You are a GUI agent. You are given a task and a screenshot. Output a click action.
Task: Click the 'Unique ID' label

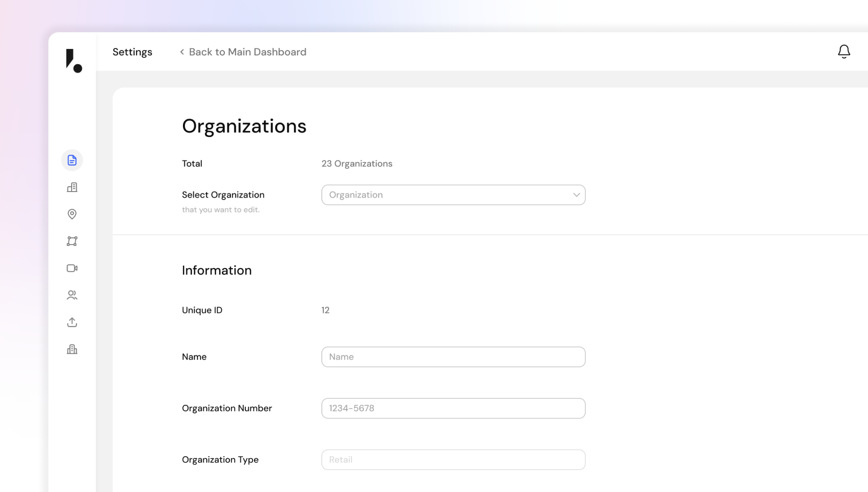[x=202, y=311]
